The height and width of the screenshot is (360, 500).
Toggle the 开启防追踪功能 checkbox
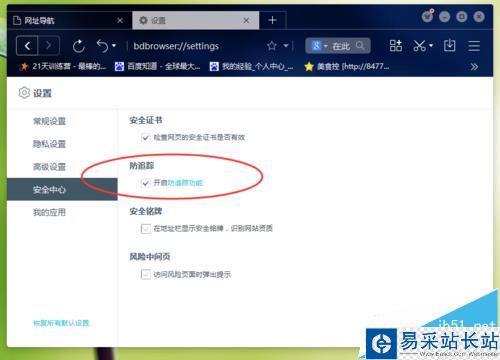coord(145,183)
